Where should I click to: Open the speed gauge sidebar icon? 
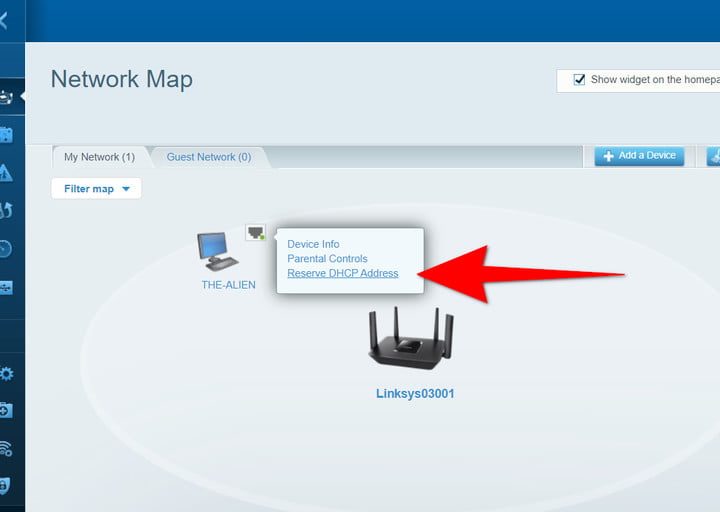6,249
